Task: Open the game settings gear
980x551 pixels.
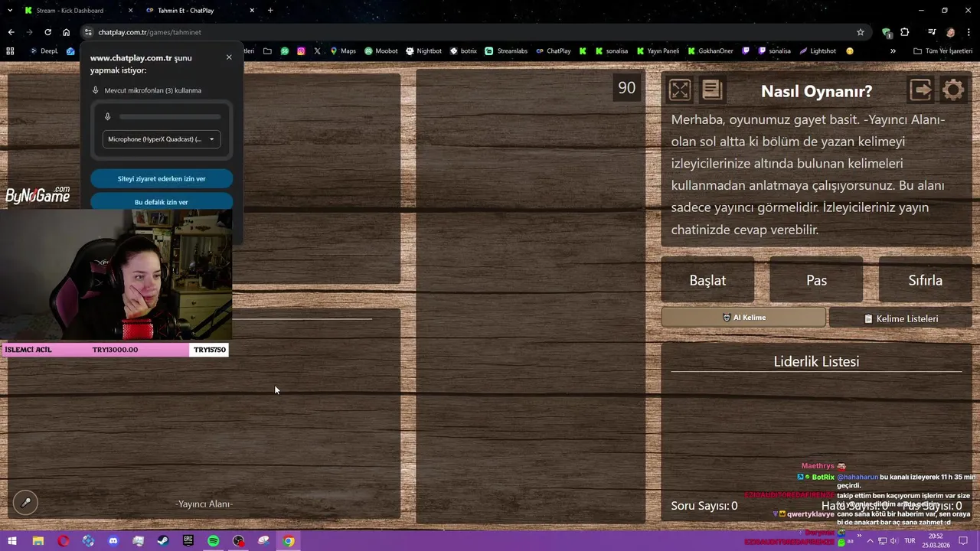Action: (x=953, y=90)
